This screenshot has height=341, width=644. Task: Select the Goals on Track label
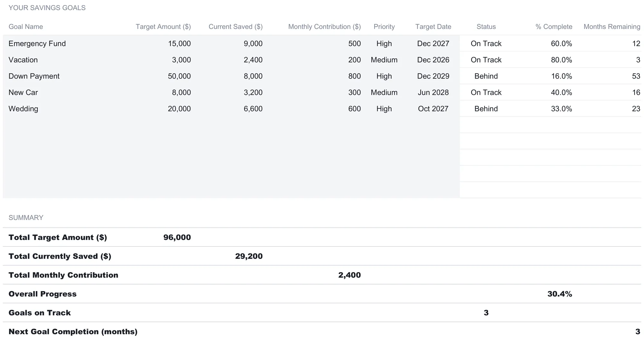40,313
